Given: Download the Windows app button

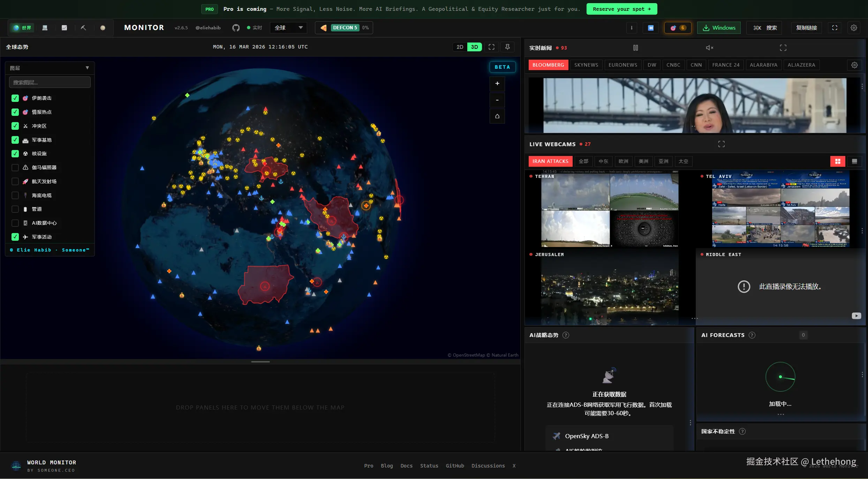Looking at the screenshot, I should pos(719,28).
